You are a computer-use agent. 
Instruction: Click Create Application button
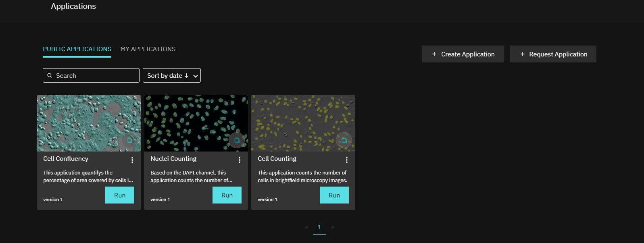point(463,54)
